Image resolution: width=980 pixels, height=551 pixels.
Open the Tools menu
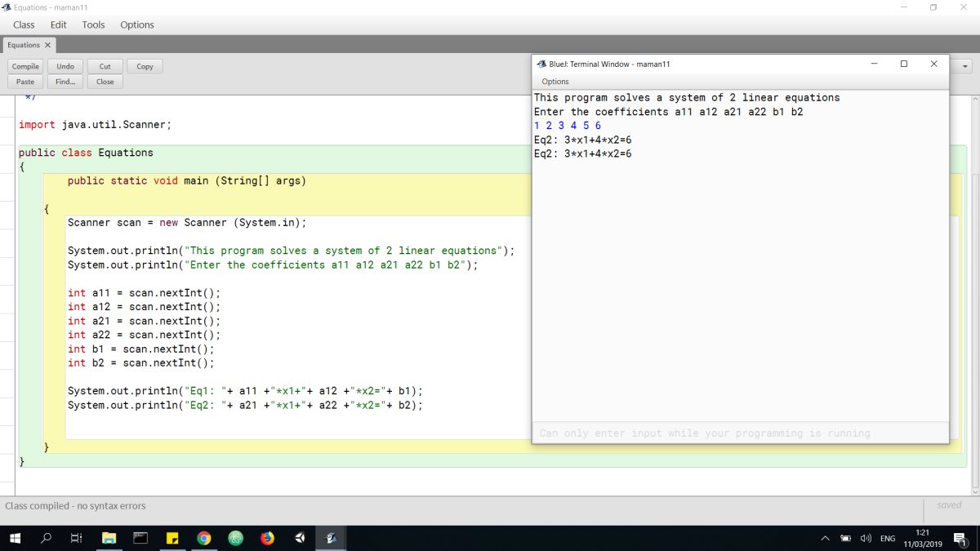point(93,24)
